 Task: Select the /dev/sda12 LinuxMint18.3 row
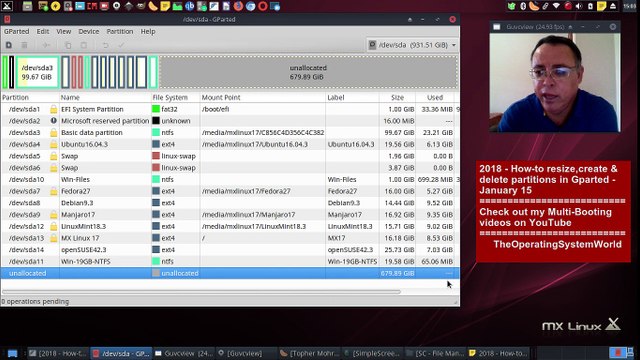tap(230, 226)
